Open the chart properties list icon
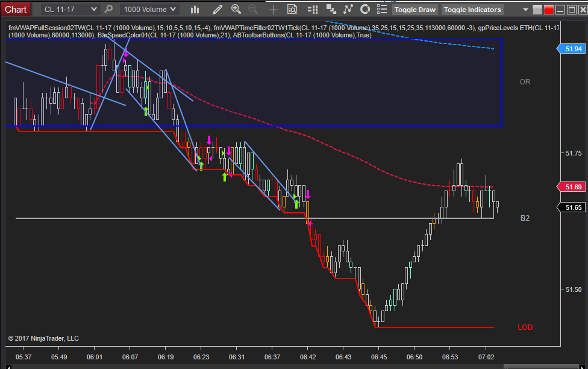 click(382, 10)
